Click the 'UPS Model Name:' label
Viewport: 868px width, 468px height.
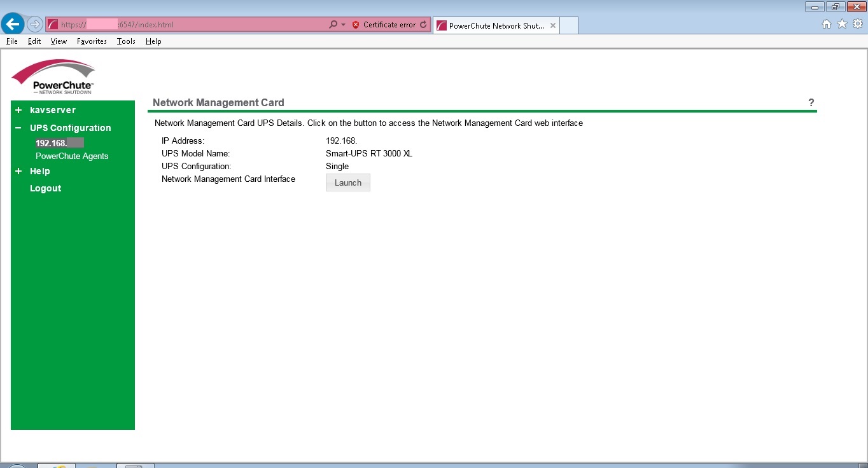[195, 153]
